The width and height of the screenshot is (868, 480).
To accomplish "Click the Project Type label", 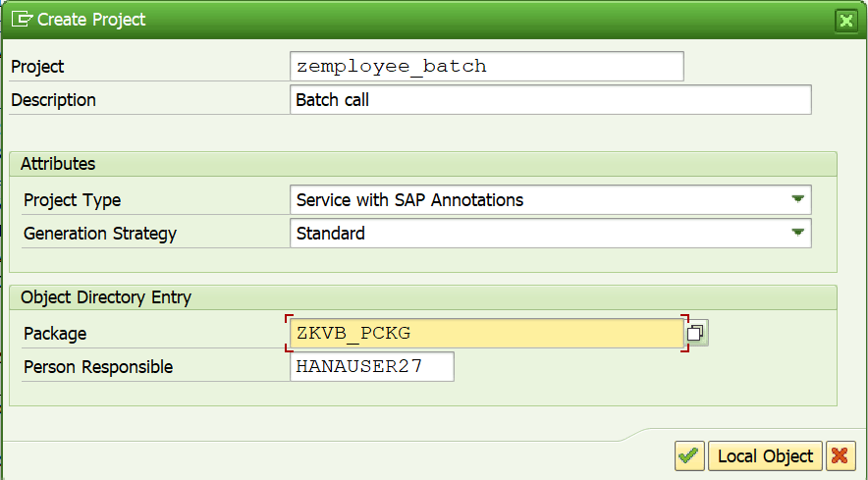I will click(72, 200).
